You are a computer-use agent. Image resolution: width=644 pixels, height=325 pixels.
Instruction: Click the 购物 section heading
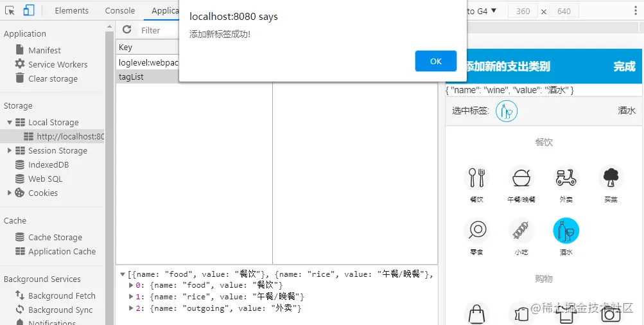click(x=544, y=279)
